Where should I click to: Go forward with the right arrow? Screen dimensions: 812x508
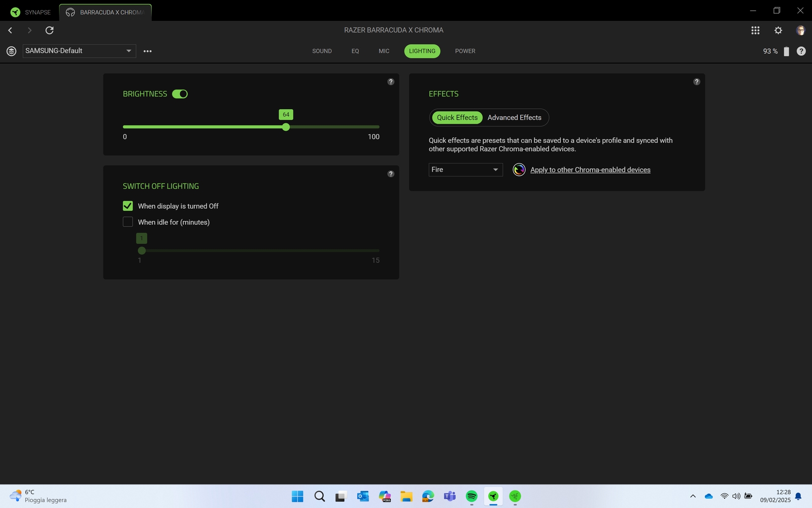tap(29, 30)
